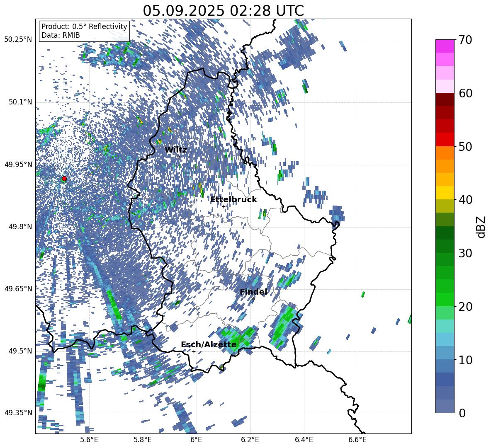Click the '49.95°N' latitude label
The width and height of the screenshot is (491, 448).
[18, 165]
